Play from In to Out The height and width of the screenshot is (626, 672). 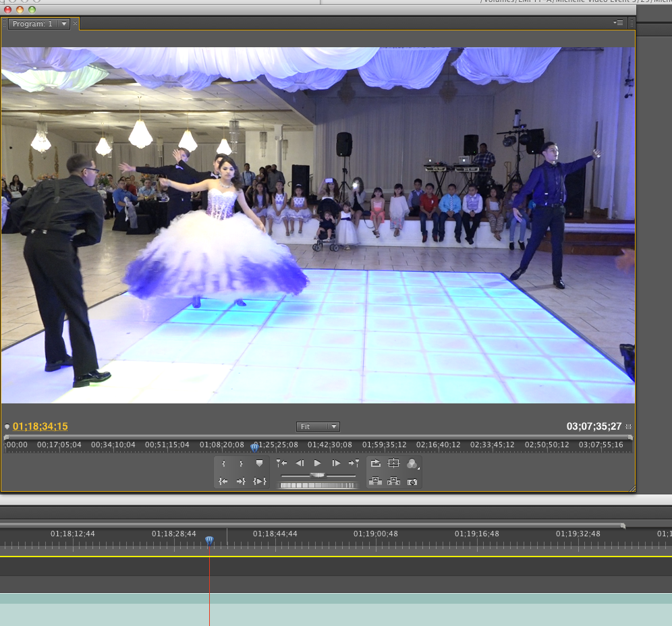(x=259, y=481)
